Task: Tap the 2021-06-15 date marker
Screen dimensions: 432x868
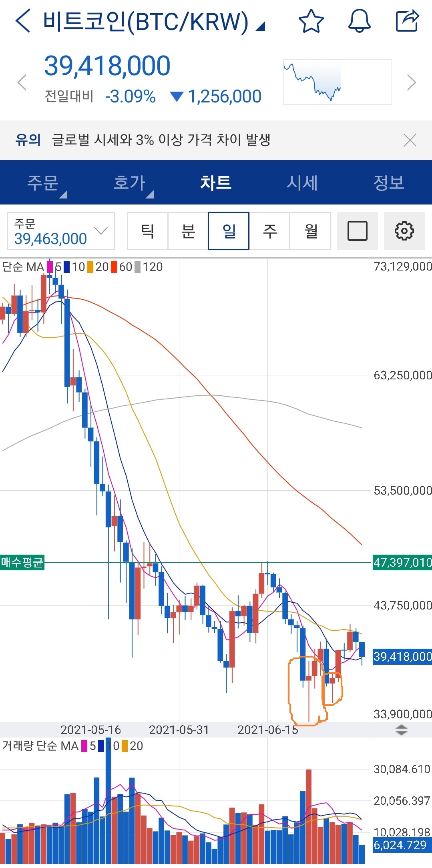Action: coord(268,730)
